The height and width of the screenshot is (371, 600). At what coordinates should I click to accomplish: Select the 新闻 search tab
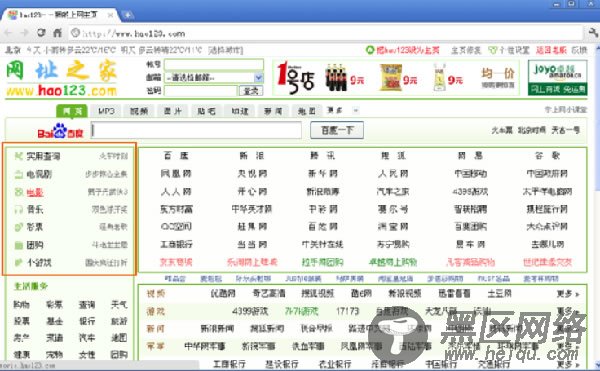coord(273,111)
